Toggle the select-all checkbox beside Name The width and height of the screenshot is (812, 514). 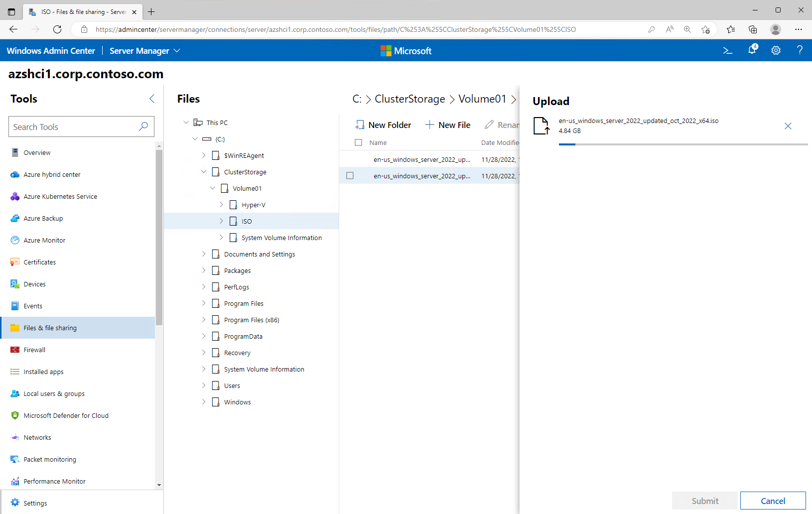pos(358,142)
